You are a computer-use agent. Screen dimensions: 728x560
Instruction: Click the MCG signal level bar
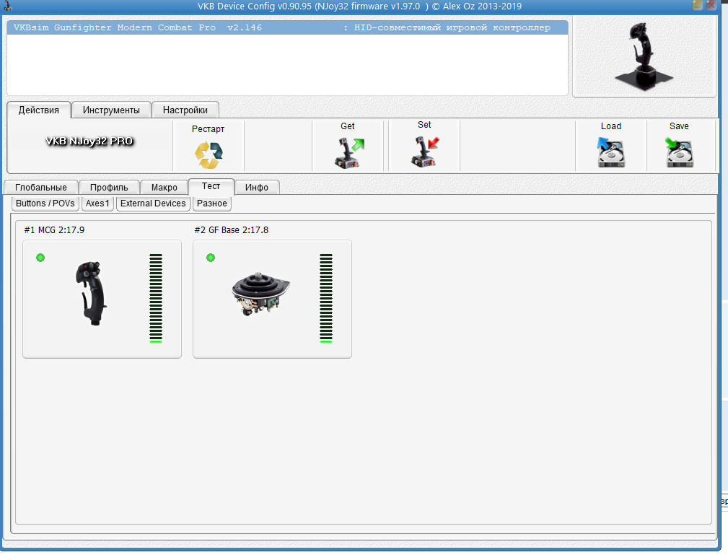[156, 298]
